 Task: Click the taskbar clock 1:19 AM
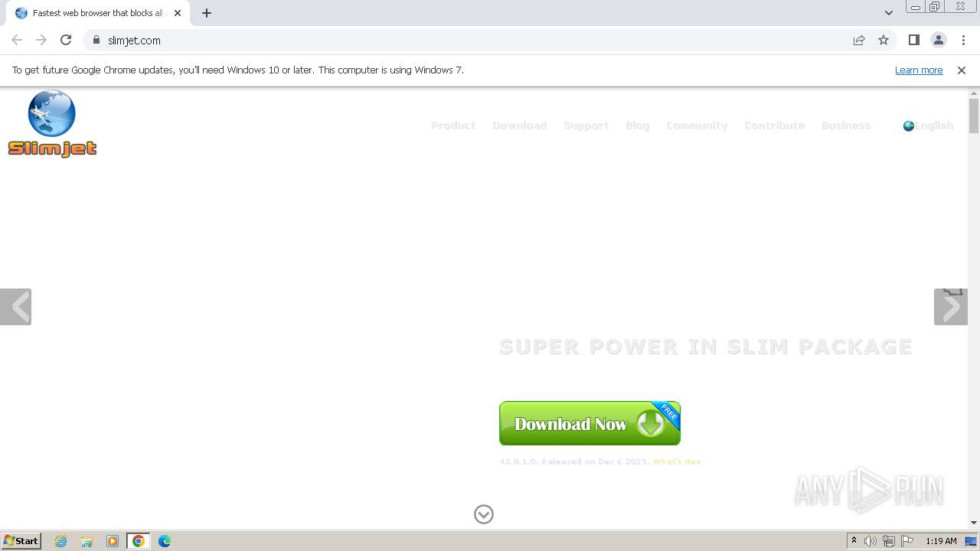click(941, 541)
